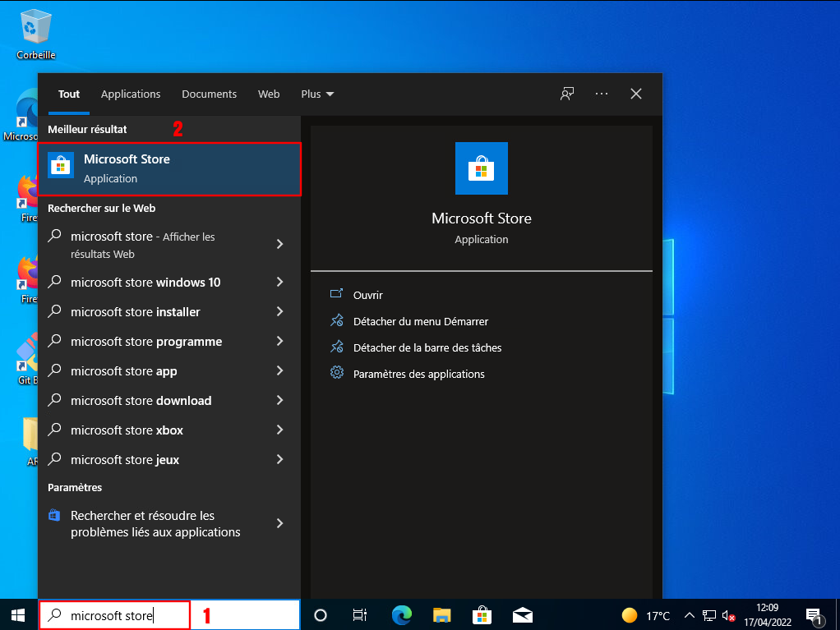The width and height of the screenshot is (840, 630).
Task: Open Paramètres des applications
Action: point(418,374)
